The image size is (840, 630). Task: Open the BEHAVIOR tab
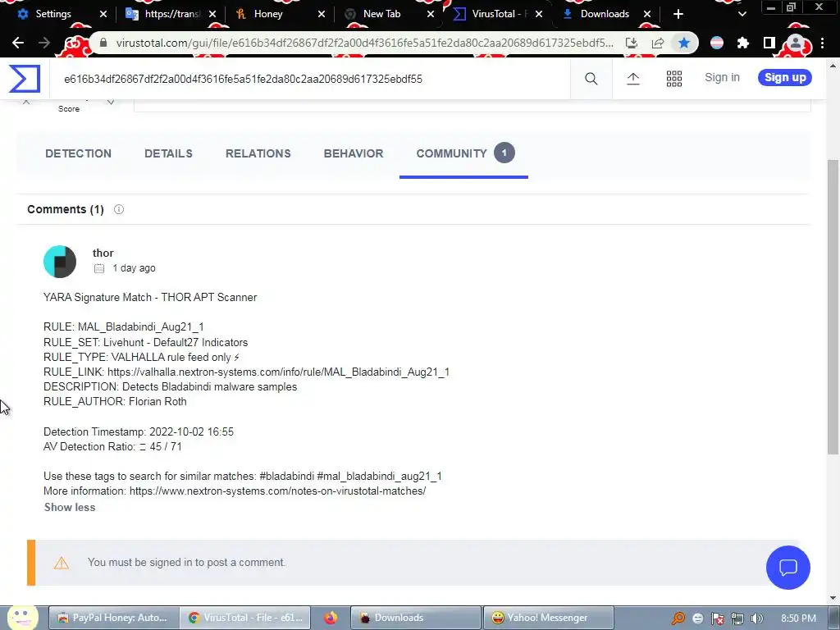tap(354, 153)
